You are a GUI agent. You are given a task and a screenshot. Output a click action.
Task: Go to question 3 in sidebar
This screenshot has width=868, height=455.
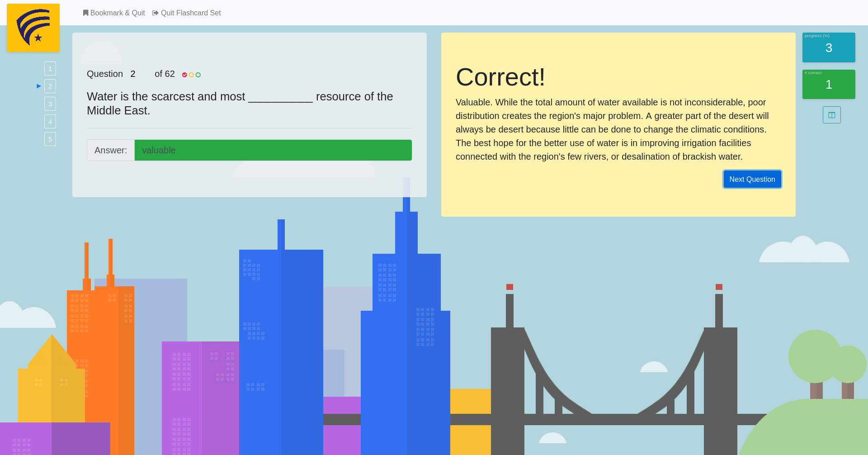[x=50, y=104]
